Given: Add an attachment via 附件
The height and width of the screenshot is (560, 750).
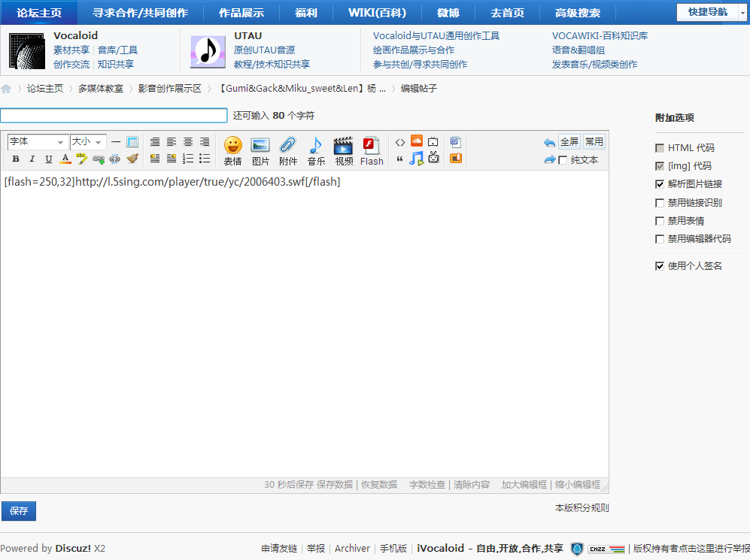Looking at the screenshot, I should tap(288, 151).
